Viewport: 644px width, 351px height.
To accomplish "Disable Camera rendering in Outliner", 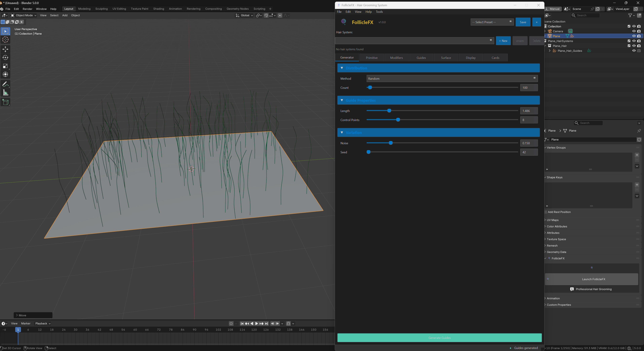I will pos(639,31).
